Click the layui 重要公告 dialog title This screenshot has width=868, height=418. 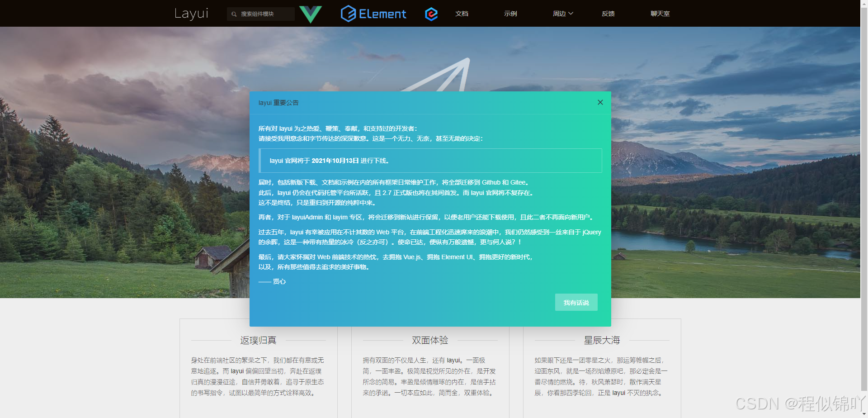(278, 103)
